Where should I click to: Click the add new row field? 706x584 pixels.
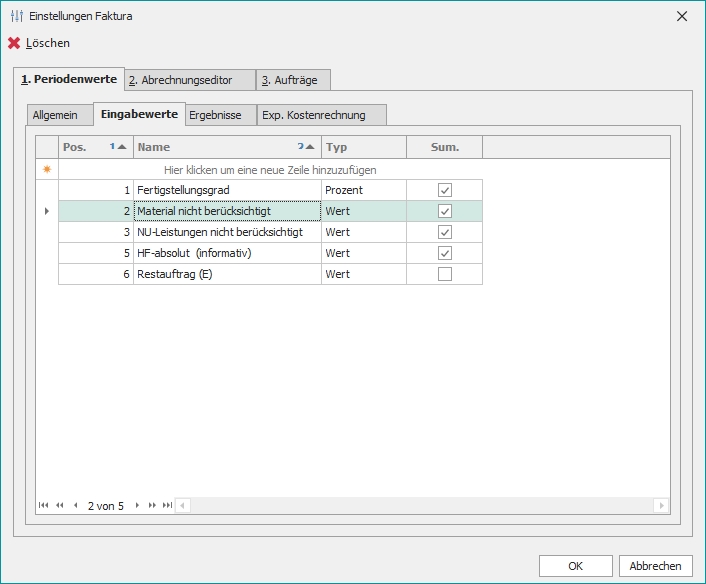tap(270, 170)
